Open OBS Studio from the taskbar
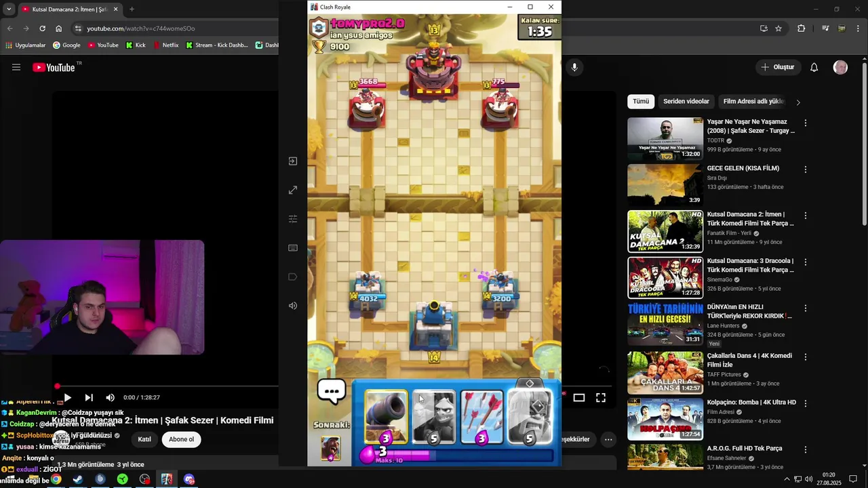This screenshot has width=868, height=488. coord(144,479)
